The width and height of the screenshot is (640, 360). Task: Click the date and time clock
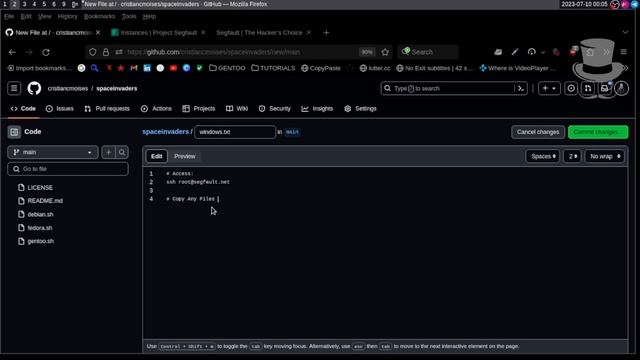pyautogui.click(x=584, y=4)
